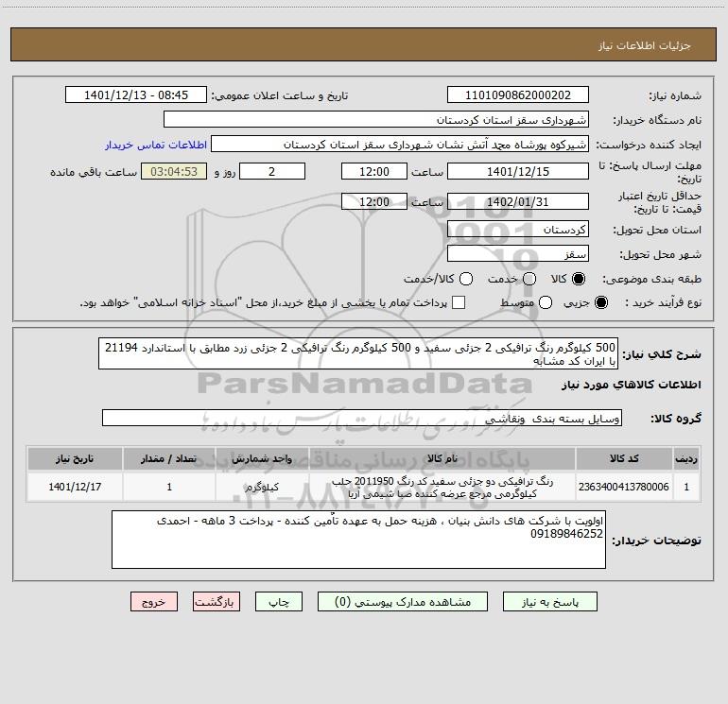Toggle the اسناد خزانه اسلامی payment checkbox
The width and height of the screenshot is (728, 704).
pos(459,302)
